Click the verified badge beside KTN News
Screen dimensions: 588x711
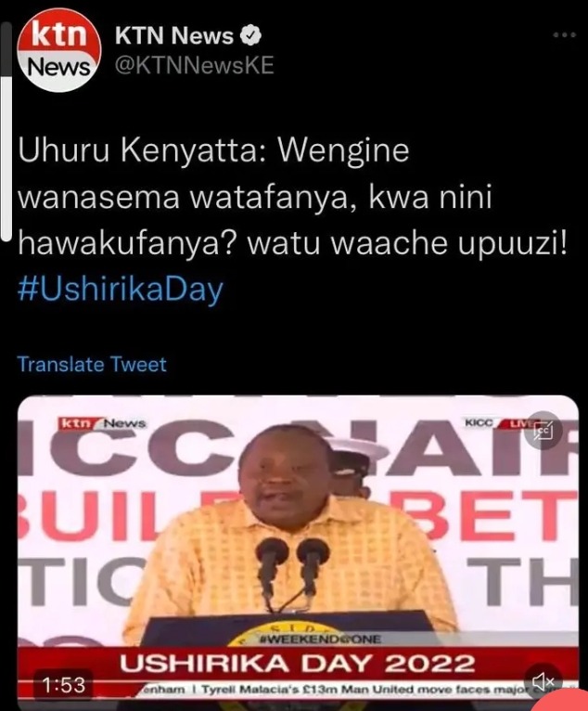click(250, 35)
